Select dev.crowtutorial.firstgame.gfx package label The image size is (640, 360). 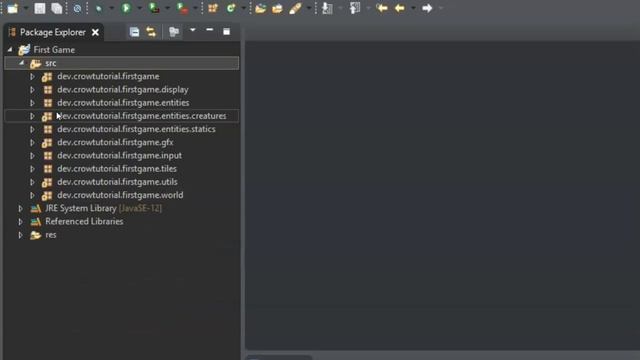tap(115, 142)
